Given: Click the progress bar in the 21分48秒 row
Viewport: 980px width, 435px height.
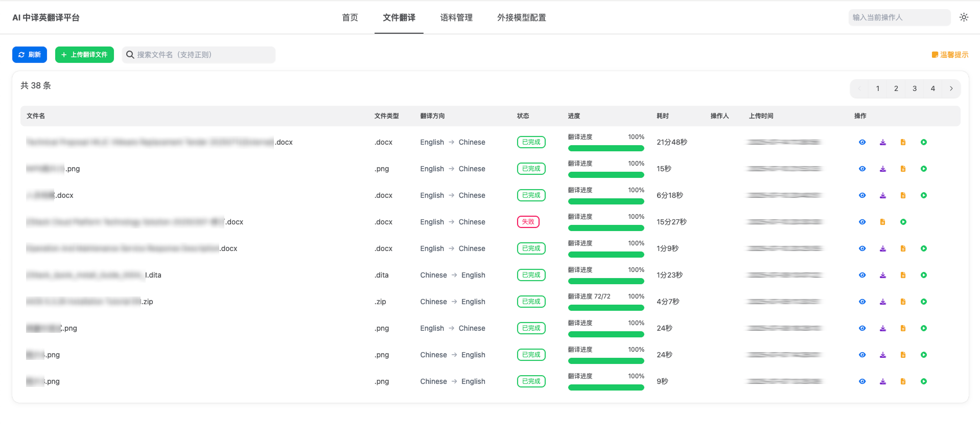Looking at the screenshot, I should click(x=606, y=148).
